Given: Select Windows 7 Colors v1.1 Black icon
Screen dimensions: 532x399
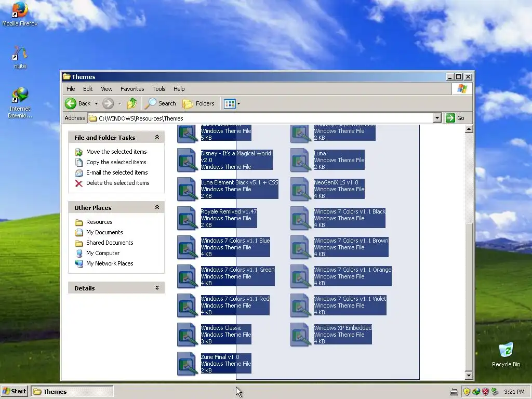Looking at the screenshot, I should tap(300, 218).
